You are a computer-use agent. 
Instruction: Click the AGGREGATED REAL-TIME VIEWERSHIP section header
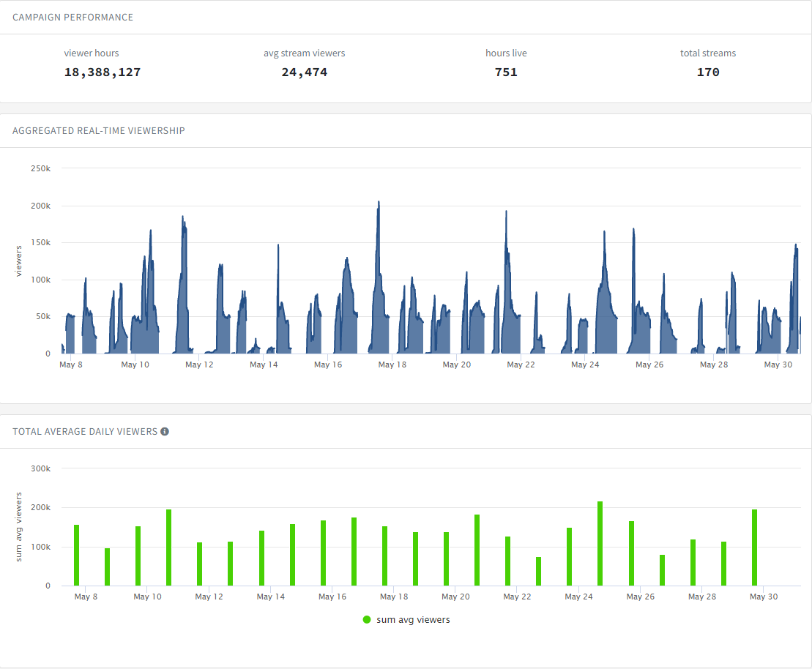pyautogui.click(x=99, y=130)
